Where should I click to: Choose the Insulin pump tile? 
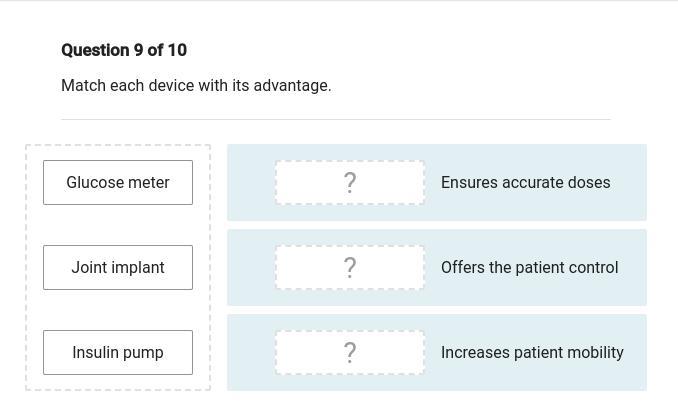(118, 352)
